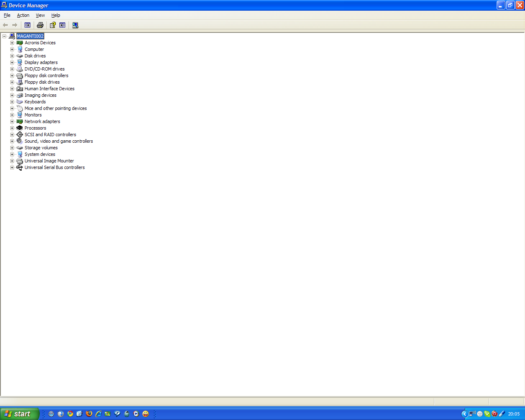The image size is (525, 420).
Task: Click the Storage volumes icon
Action: tap(20, 148)
